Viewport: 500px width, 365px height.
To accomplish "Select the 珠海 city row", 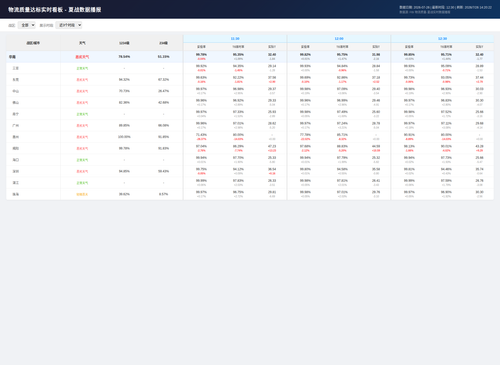I will 250,194.
